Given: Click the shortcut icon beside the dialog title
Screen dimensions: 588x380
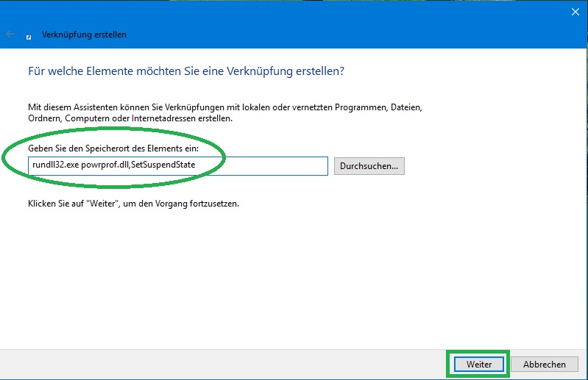Looking at the screenshot, I should (x=29, y=37).
